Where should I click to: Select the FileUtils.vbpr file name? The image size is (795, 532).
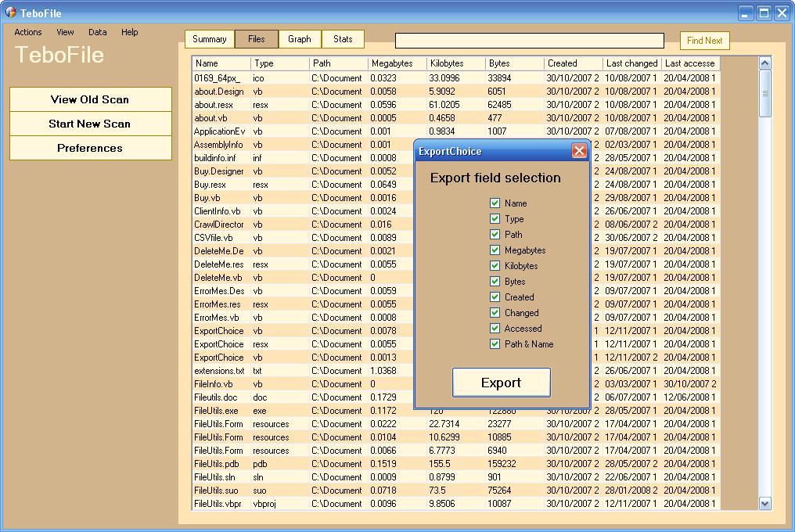coord(218,504)
